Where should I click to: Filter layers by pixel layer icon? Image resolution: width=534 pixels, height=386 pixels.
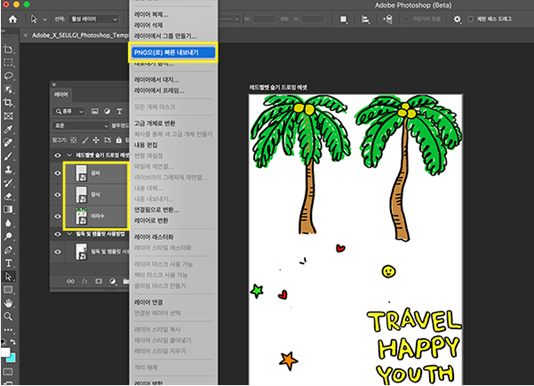coord(95,111)
